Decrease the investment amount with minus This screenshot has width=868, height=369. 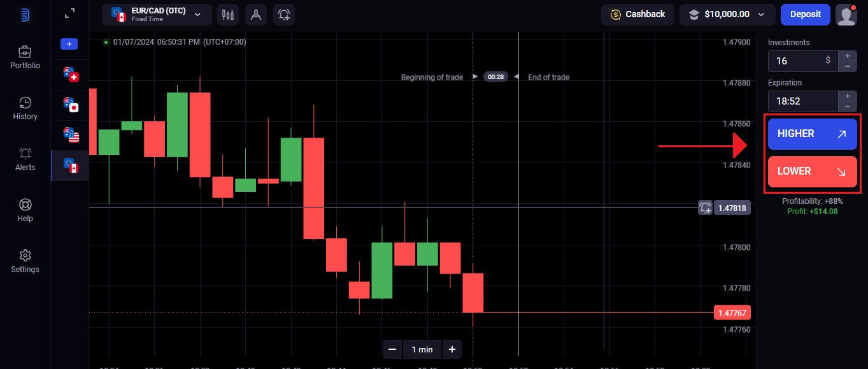coord(847,66)
